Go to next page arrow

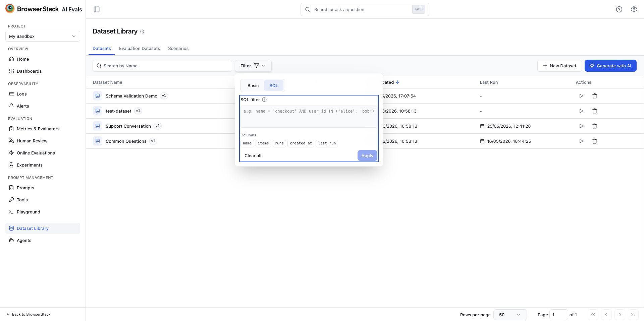[620, 315]
